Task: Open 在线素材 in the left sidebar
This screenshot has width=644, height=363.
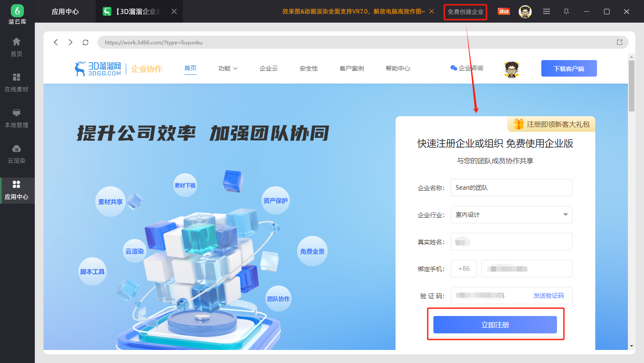Action: [17, 82]
